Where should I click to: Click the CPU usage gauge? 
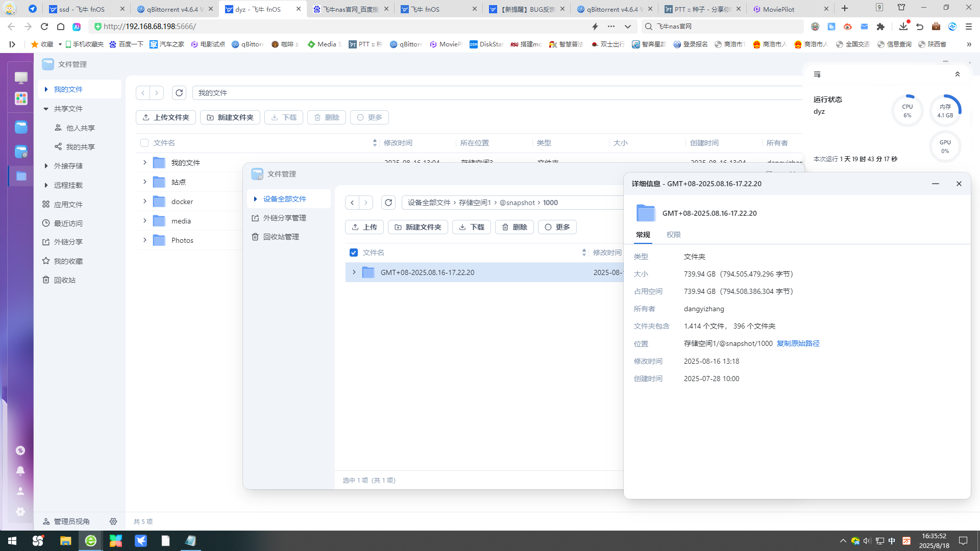click(x=907, y=111)
